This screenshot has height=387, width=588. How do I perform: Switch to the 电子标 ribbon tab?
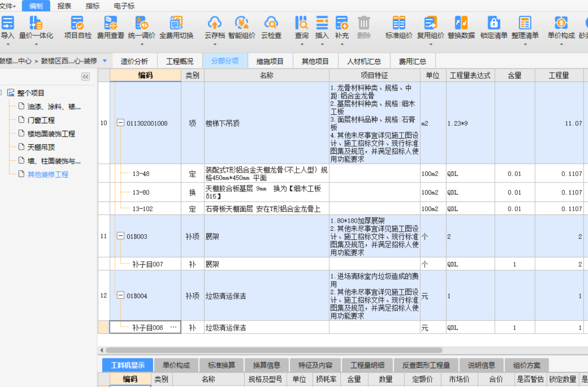point(124,6)
